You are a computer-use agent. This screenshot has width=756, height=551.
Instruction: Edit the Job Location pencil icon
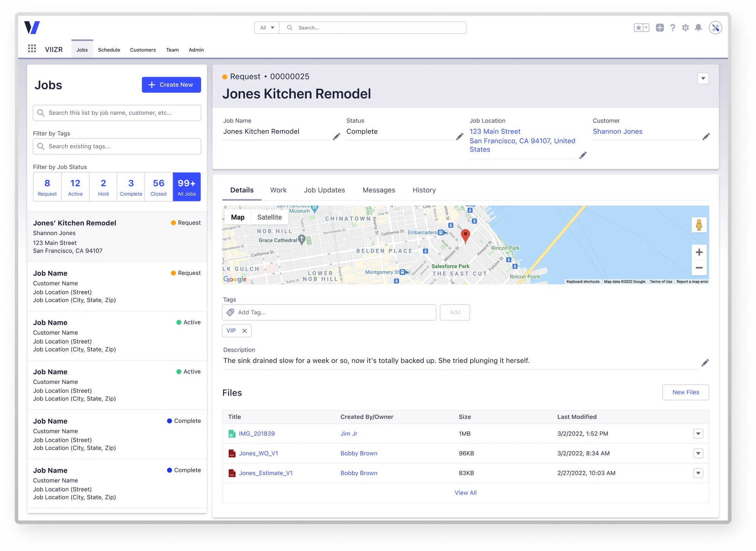[583, 155]
